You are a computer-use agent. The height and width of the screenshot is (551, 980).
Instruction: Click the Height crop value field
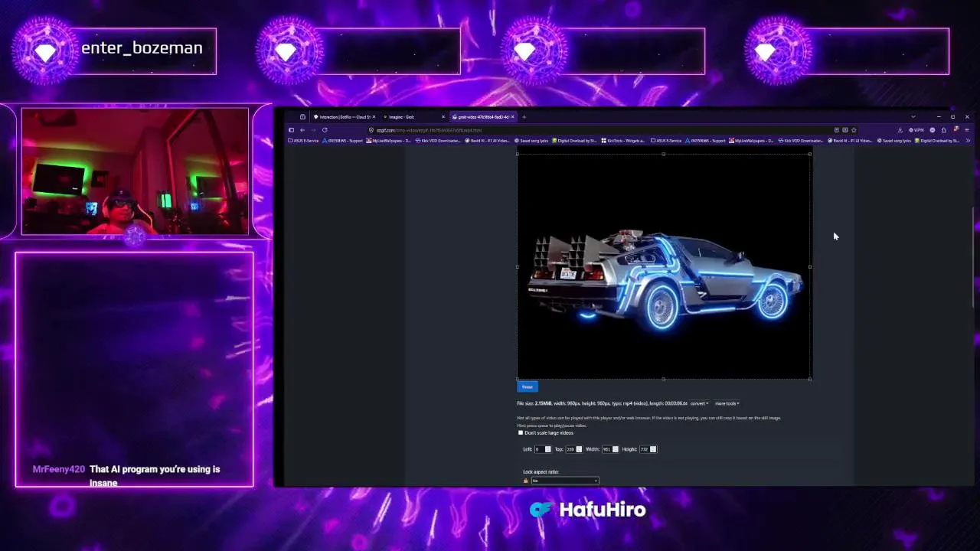pyautogui.click(x=644, y=449)
